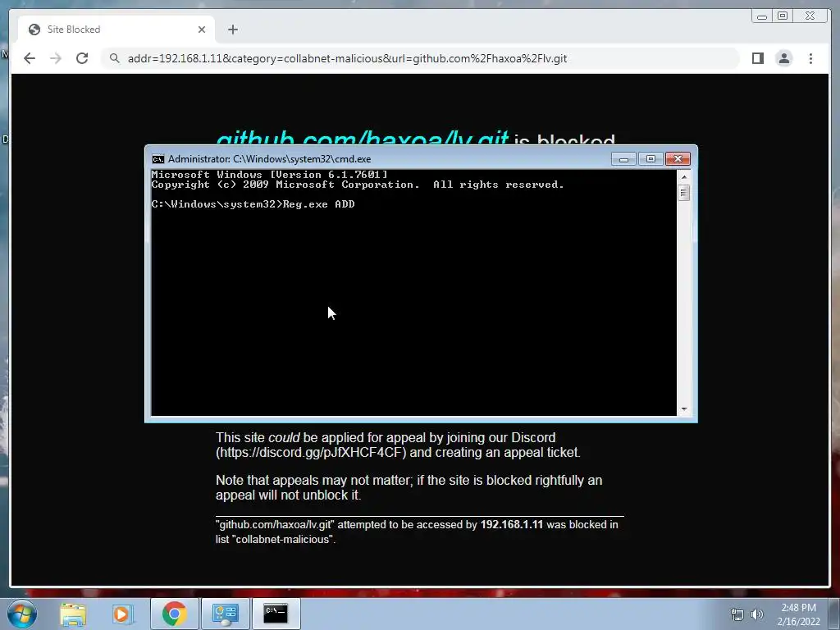Open cmd.exe title bar system icon
Screen dimensions: 840x630
157,159
